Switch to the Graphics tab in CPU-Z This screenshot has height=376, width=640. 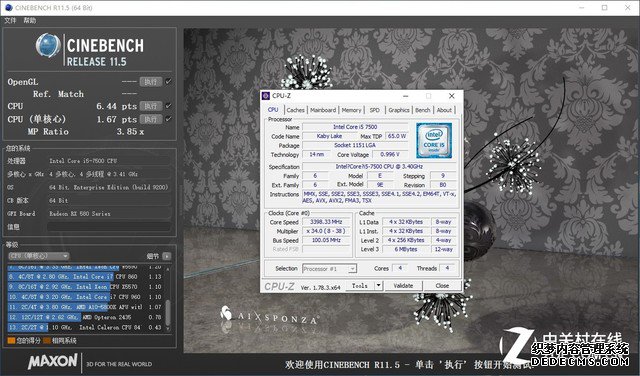tap(399, 110)
